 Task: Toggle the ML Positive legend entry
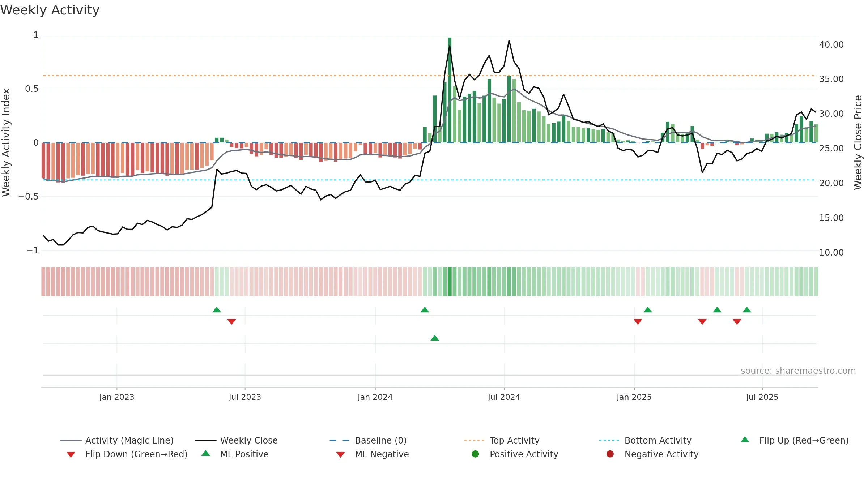pos(235,454)
